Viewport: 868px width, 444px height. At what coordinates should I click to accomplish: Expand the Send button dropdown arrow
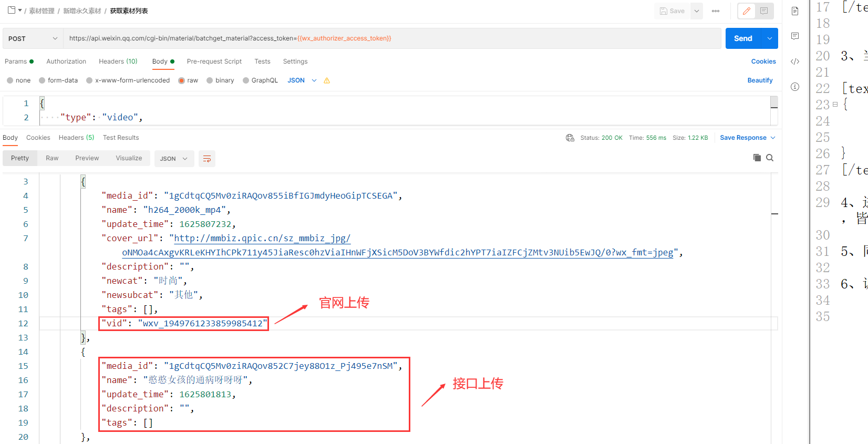[x=770, y=38]
